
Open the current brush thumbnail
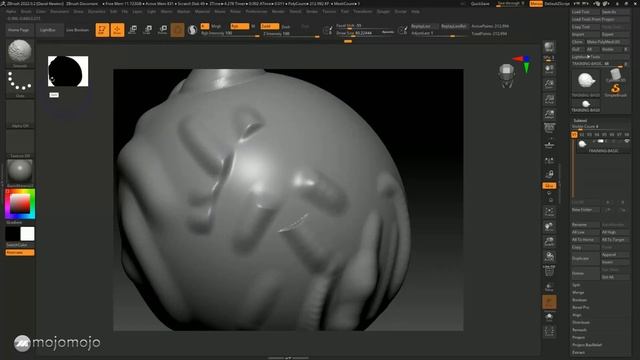20,53
